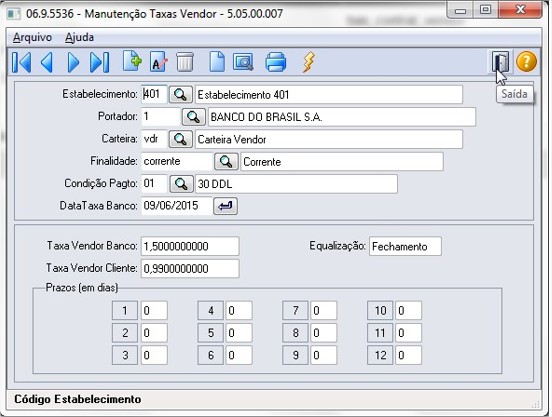Open lookup for Carteira
This screenshot has height=417, width=552.
[181, 139]
